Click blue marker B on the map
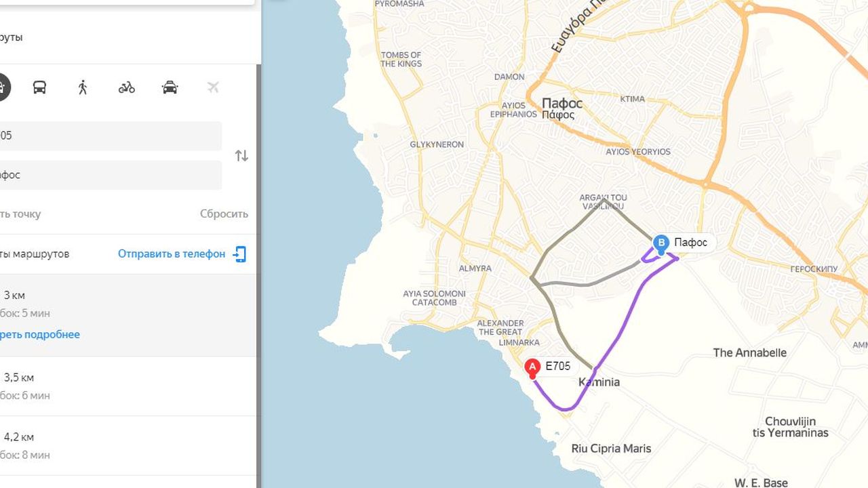This screenshot has width=868, height=488. point(661,243)
